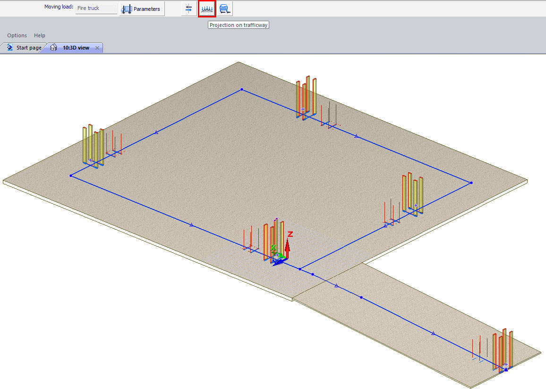546x392 pixels.
Task: Click the reverse direction arrows icon
Action: coord(189,8)
